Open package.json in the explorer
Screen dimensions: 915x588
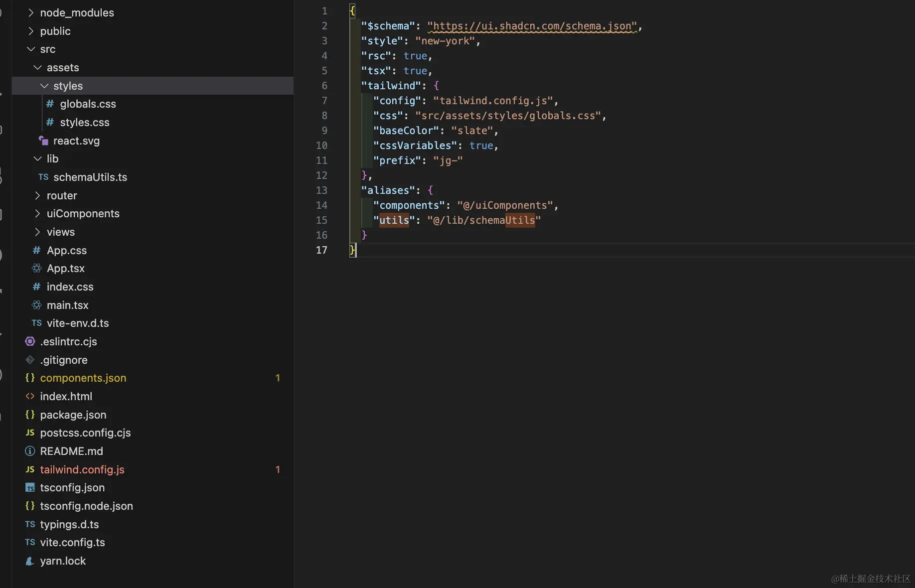tap(73, 415)
